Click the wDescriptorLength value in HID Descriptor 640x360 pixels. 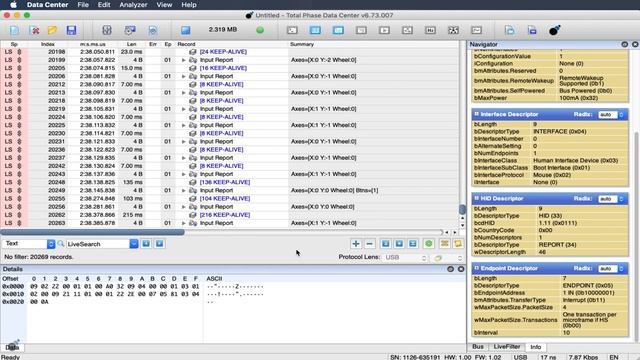(x=542, y=252)
